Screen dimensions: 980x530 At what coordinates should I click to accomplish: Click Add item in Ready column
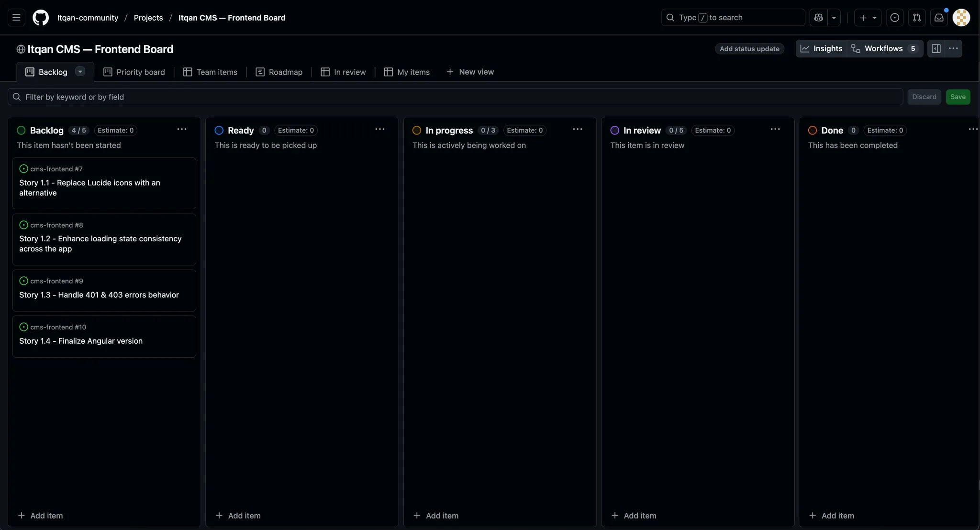click(x=238, y=516)
